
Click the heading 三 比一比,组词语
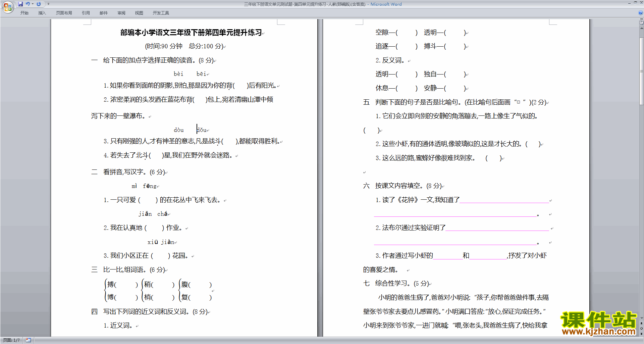128,270
